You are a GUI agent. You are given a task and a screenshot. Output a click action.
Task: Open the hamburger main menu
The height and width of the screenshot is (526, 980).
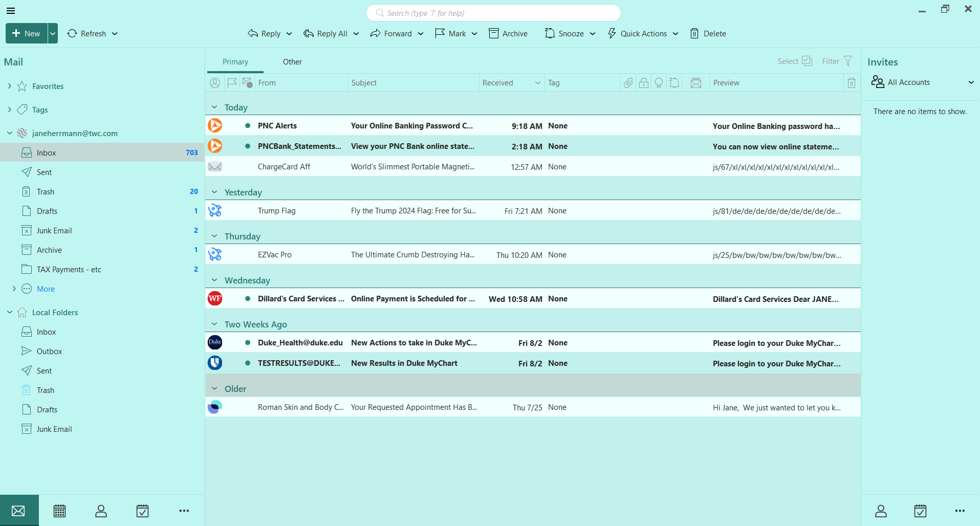tap(11, 10)
